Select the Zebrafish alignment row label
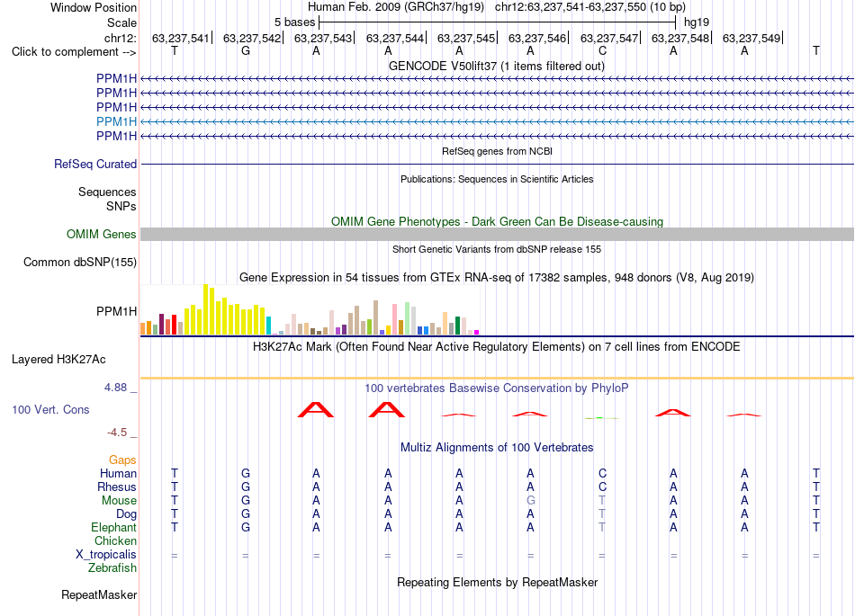 point(112,568)
